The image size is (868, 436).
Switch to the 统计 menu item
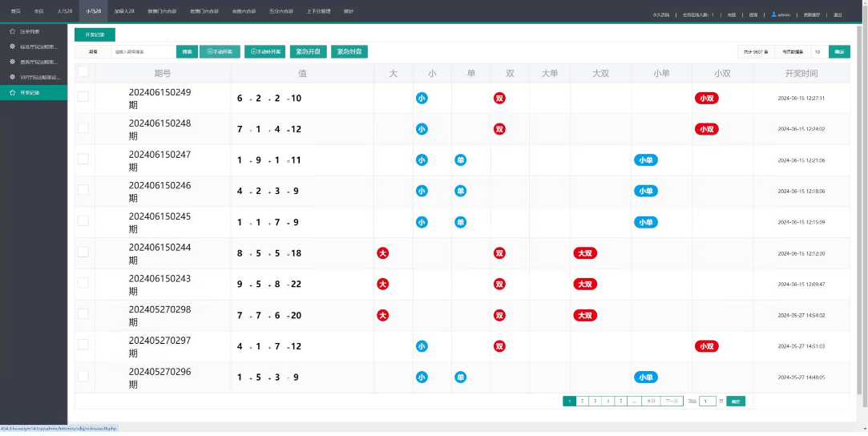click(x=348, y=12)
